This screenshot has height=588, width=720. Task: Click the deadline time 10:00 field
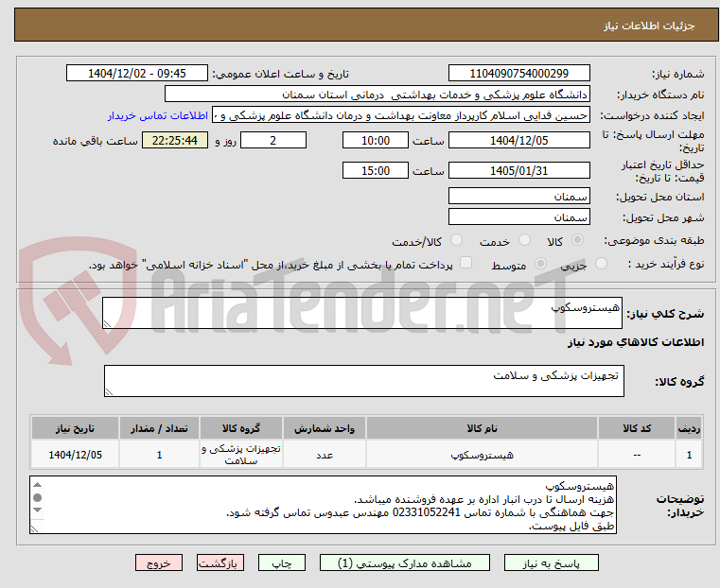[376, 140]
